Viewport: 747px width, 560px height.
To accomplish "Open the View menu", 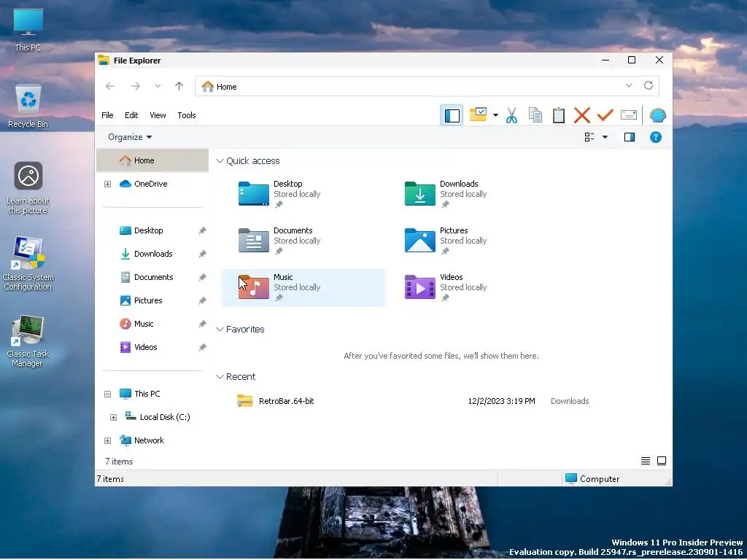I will click(158, 115).
